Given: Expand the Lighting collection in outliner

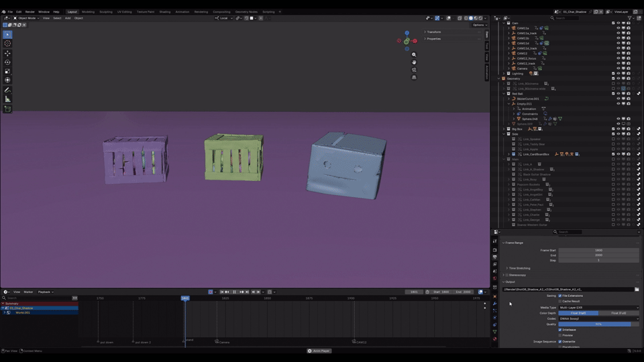Looking at the screenshot, I should pos(504,74).
